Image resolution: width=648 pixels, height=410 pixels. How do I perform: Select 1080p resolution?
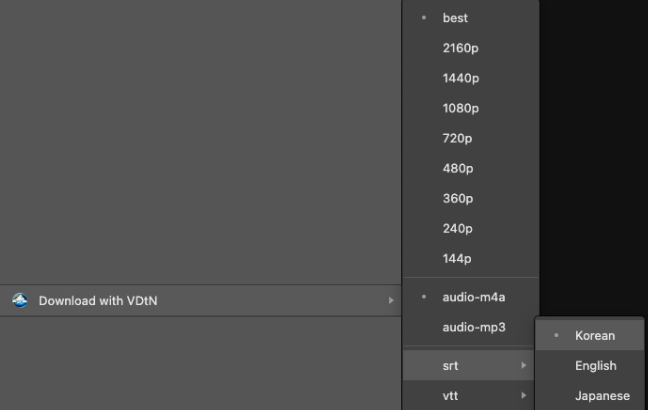click(x=460, y=108)
